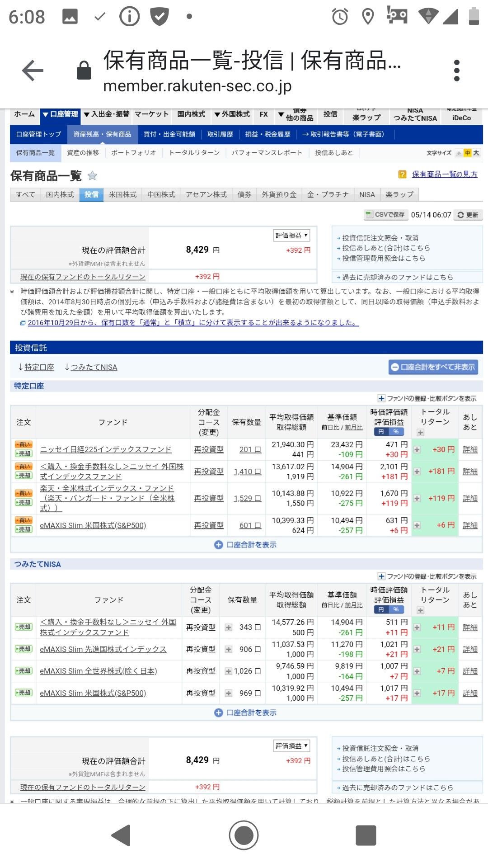Open 投資信託注文照会・取消 link in top panel
The height and width of the screenshot is (868, 488).
coord(380,238)
